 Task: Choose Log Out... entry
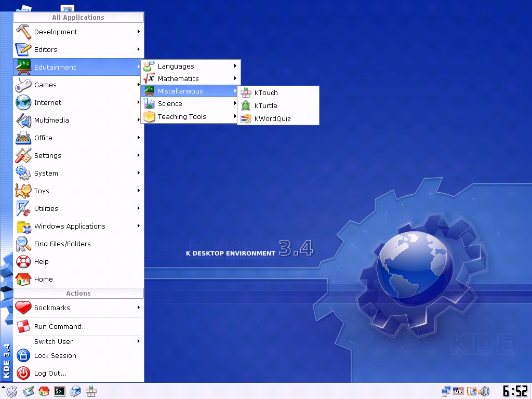78,373
